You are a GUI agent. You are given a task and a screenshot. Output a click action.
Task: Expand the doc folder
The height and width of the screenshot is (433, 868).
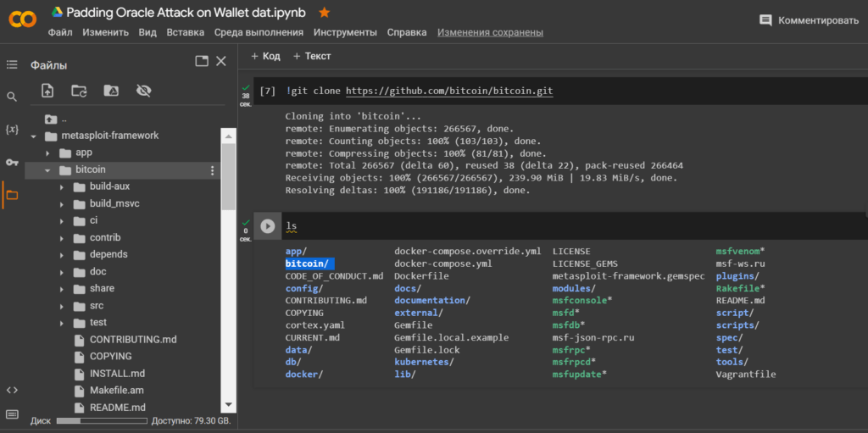[x=62, y=272]
